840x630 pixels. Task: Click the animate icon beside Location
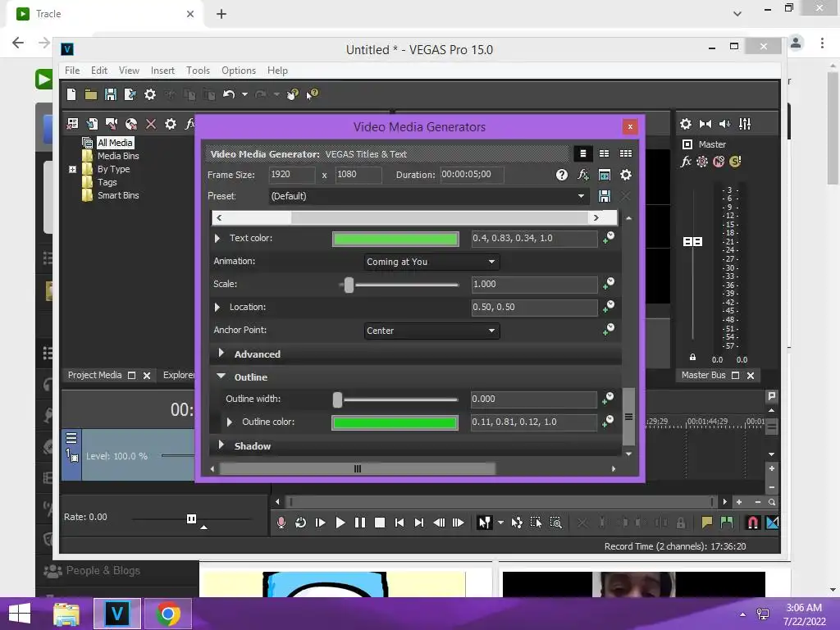609,307
